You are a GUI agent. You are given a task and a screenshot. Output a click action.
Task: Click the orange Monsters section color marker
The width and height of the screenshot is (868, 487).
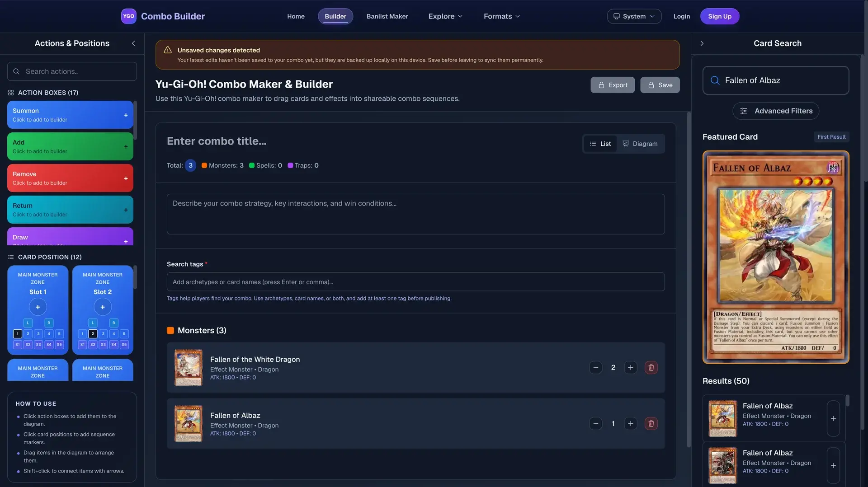click(170, 331)
